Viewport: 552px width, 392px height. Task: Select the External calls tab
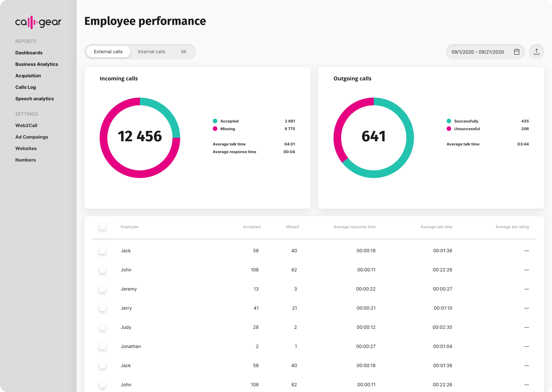tap(108, 52)
